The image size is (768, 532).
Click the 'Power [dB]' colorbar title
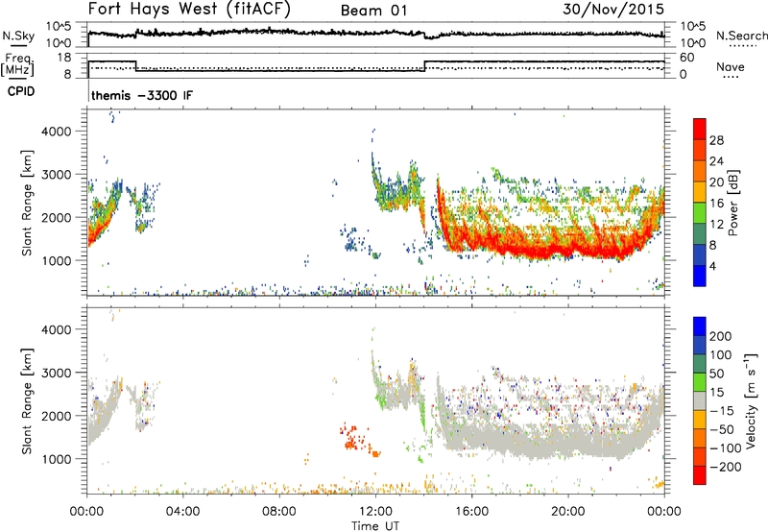[732, 203]
